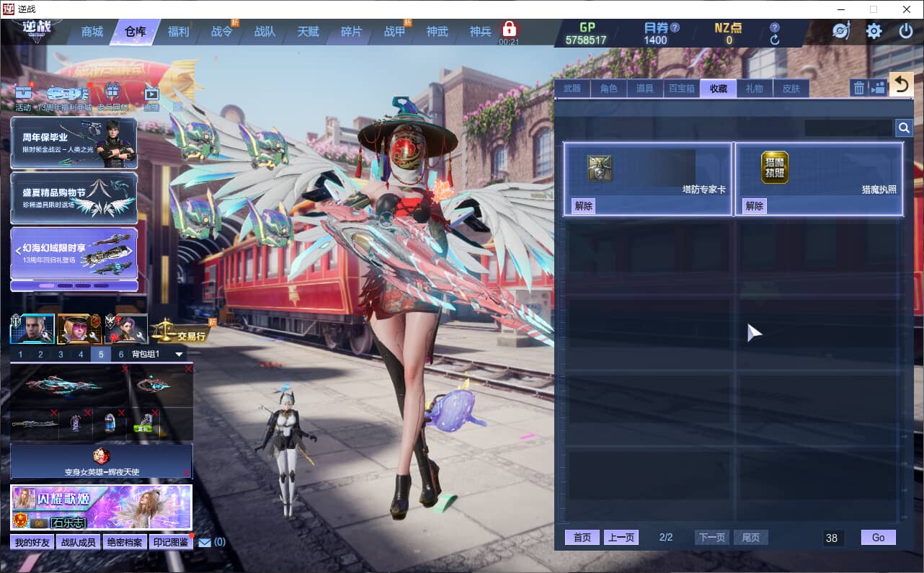
Task: Open the mail envelope icon
Action: point(205,542)
